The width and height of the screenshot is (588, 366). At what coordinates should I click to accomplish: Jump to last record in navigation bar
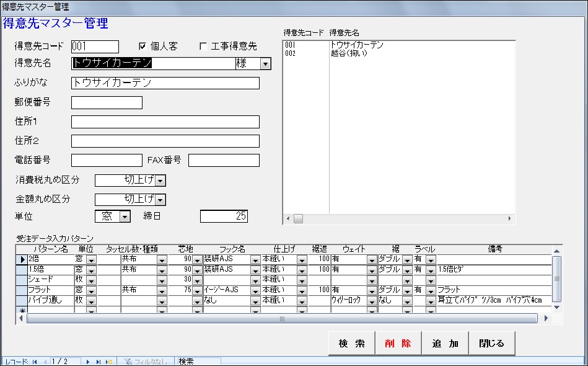pyautogui.click(x=99, y=361)
